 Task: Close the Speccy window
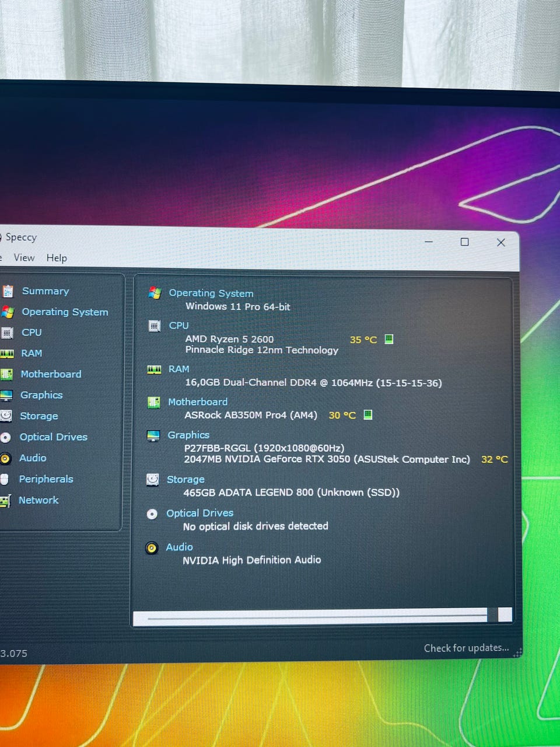click(501, 242)
